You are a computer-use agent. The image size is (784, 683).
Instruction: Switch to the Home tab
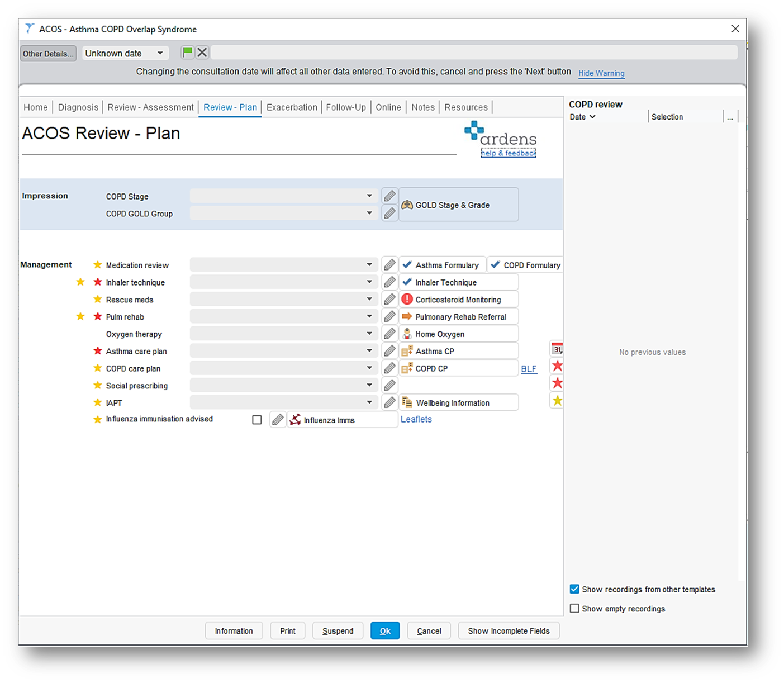pos(36,107)
